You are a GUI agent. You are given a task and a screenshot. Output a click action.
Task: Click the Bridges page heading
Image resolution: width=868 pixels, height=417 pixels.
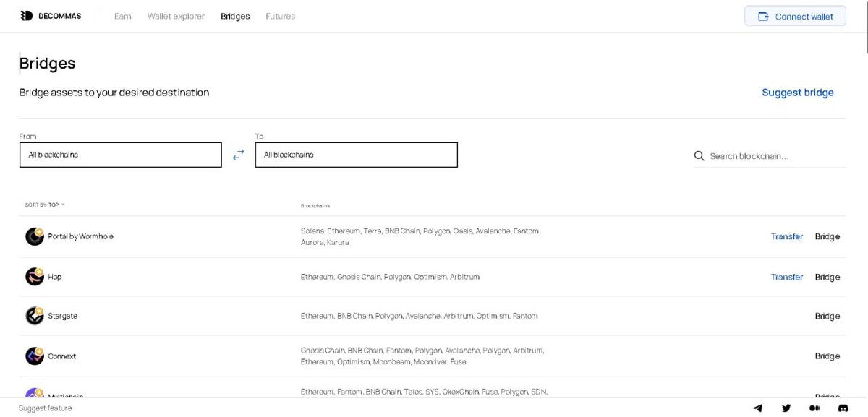click(48, 63)
